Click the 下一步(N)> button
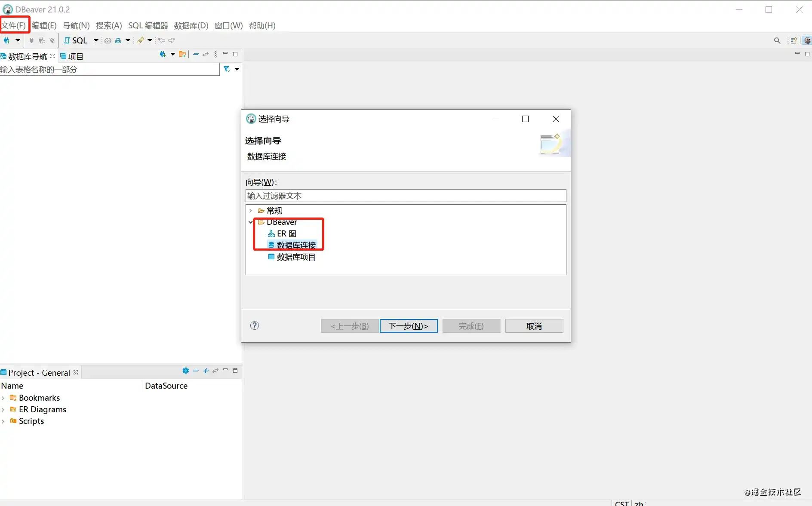Screen dimensions: 812x506 408,326
